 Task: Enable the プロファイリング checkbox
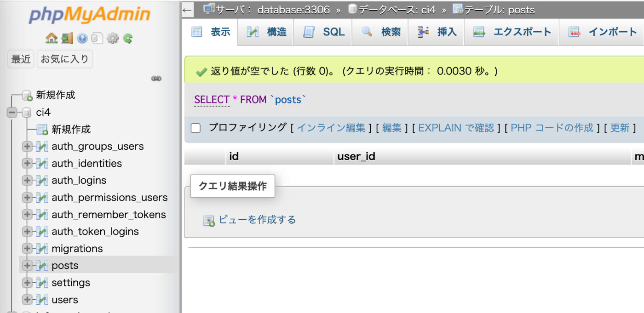[196, 128]
